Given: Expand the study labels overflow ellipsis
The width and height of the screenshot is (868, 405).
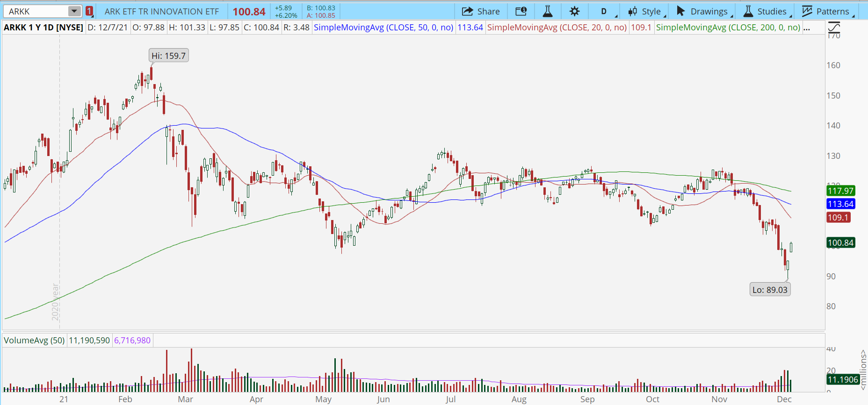Looking at the screenshot, I should tap(807, 28).
